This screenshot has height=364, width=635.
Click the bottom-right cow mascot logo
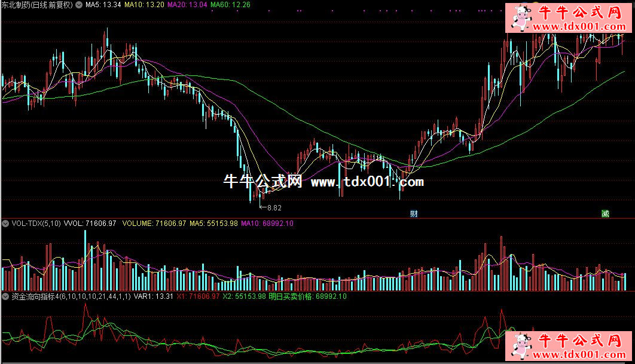point(519,346)
